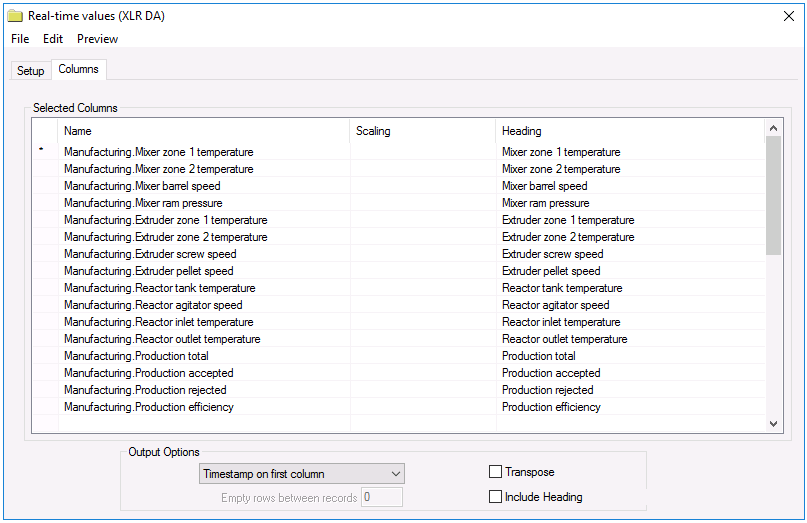Open the Preview menu
The image size is (807, 523).
tap(97, 39)
